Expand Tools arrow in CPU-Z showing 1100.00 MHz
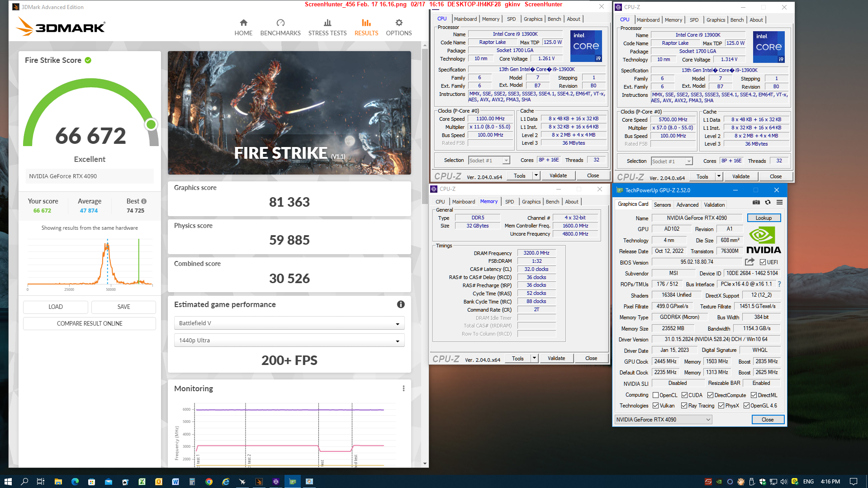The image size is (868, 488). click(536, 175)
